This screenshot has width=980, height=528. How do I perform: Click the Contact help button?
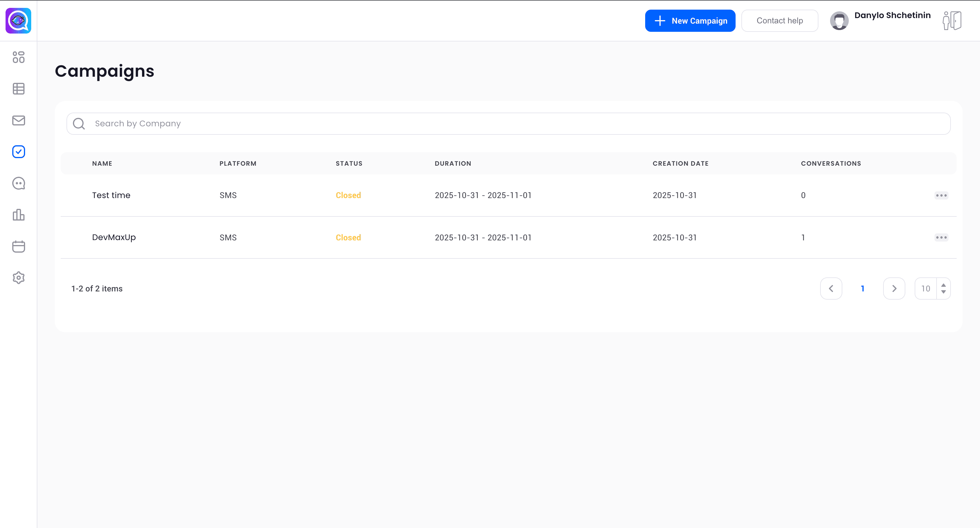[x=780, y=20]
